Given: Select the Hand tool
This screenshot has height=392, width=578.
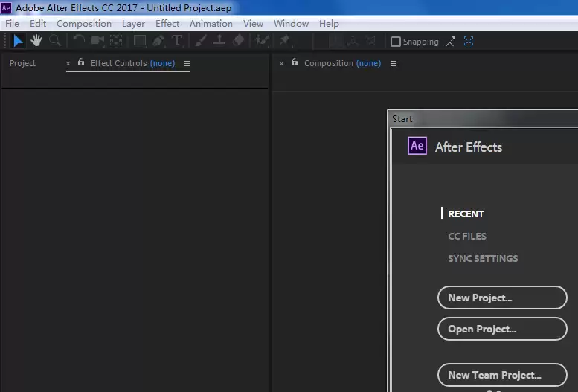Looking at the screenshot, I should (x=36, y=41).
